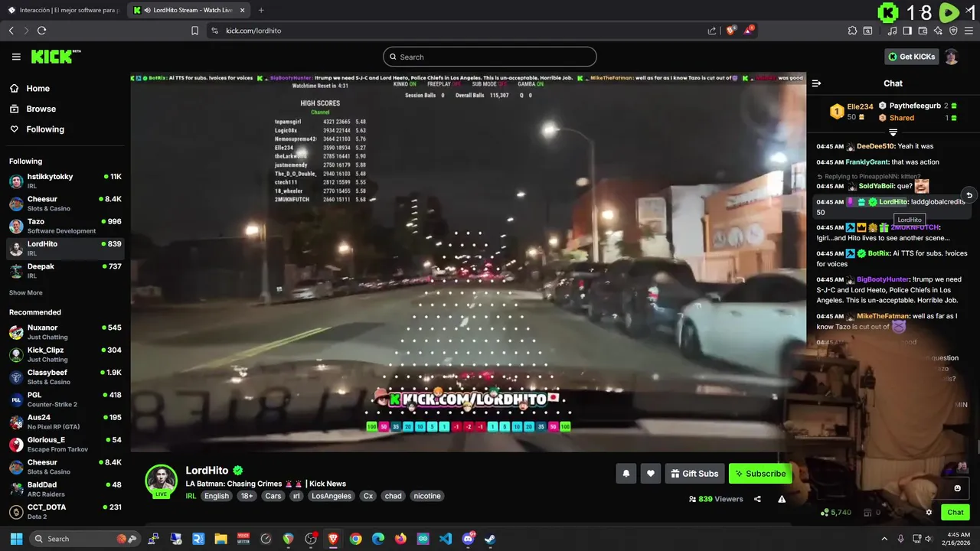Open Steam from the taskbar

coord(490,539)
